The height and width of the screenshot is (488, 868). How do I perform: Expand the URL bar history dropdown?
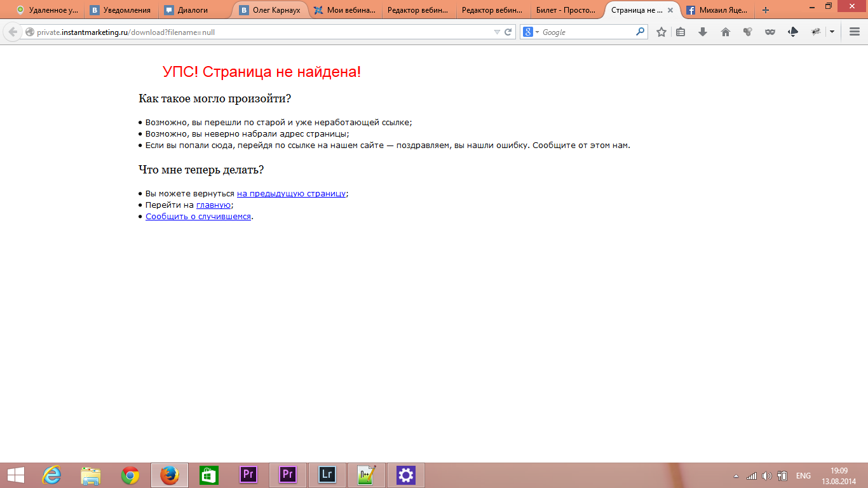click(x=497, y=32)
